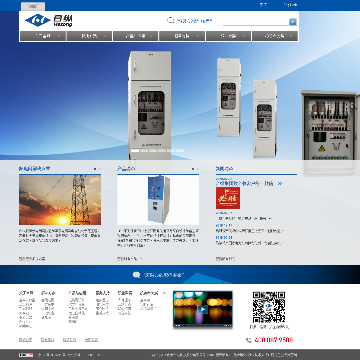Switch language to English in top bar
Viewport: 360px width, 360px height.
point(290,5)
